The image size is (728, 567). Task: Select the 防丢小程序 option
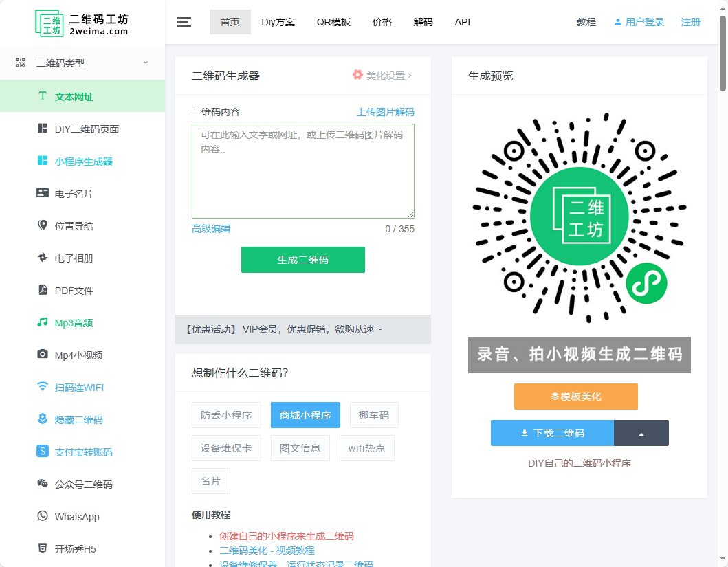[227, 415]
